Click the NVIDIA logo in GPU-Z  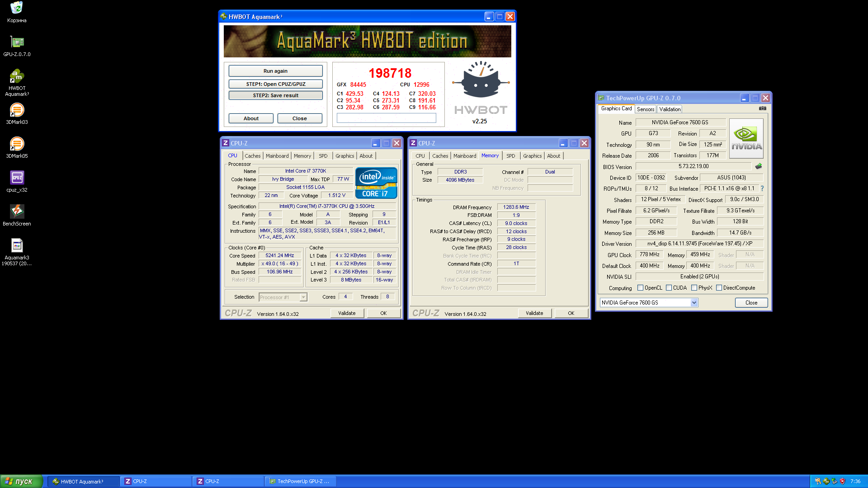click(x=746, y=138)
